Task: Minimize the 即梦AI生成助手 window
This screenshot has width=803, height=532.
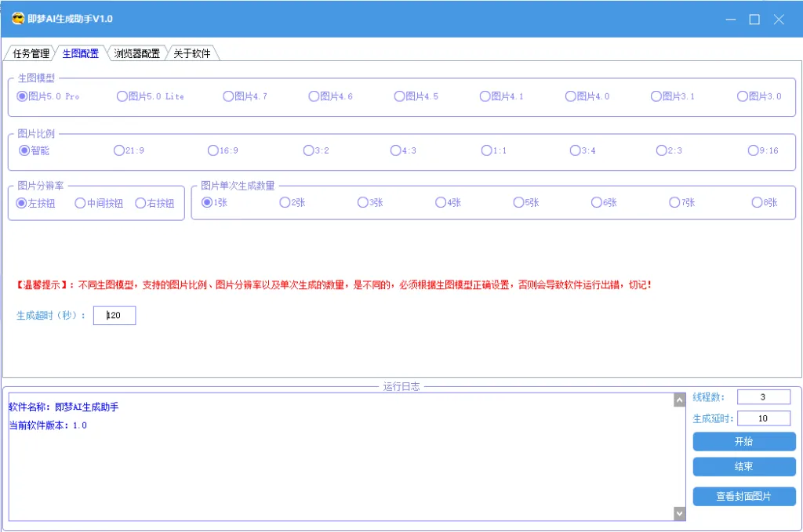Action: pos(731,20)
